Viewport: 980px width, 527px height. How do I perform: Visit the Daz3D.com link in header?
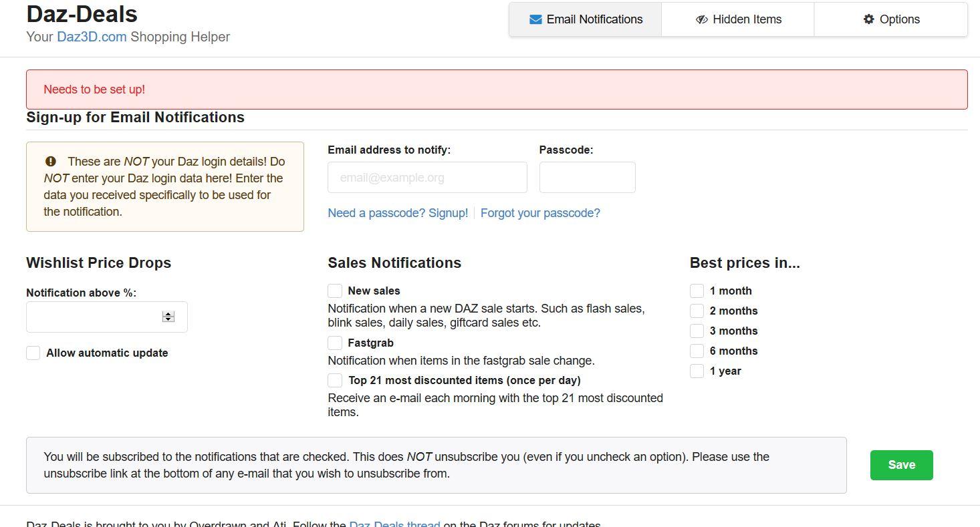(92, 37)
